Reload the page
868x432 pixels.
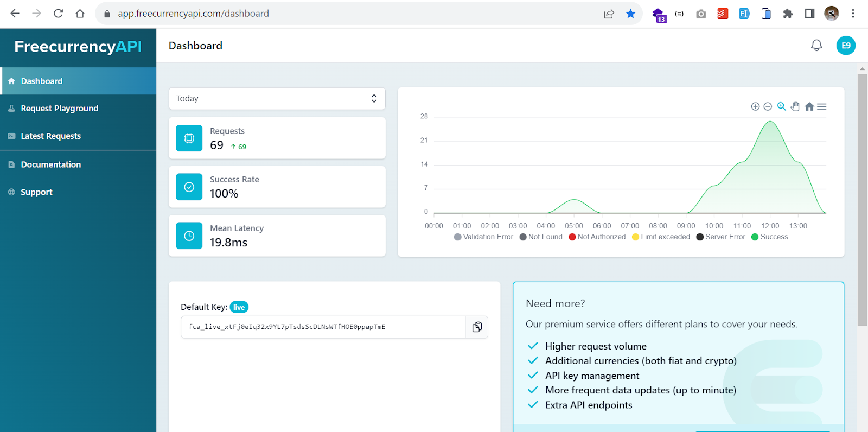coord(58,14)
